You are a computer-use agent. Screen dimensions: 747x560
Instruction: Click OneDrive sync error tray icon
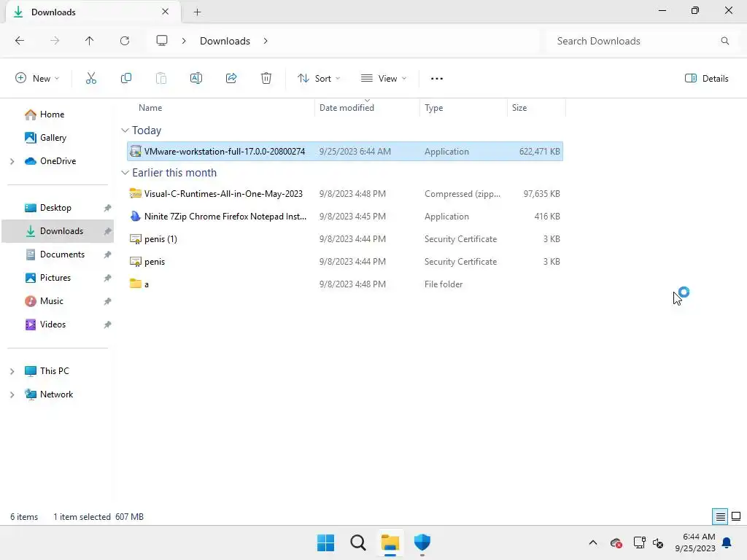click(x=616, y=542)
